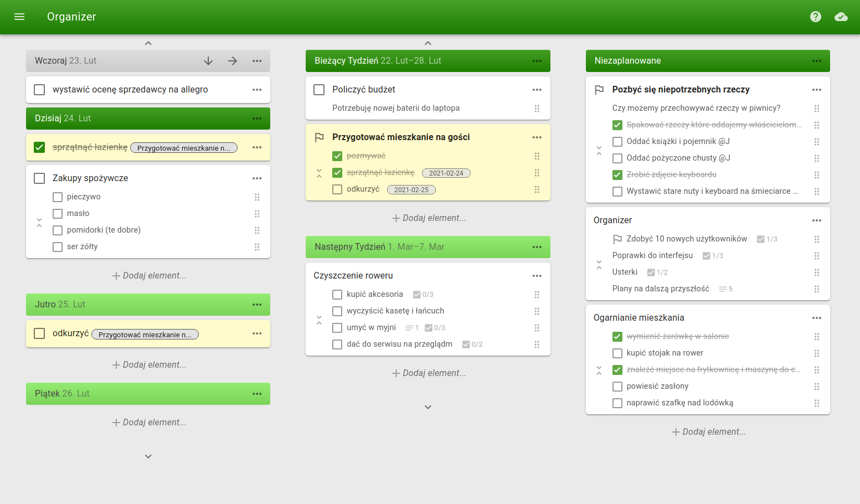Image resolution: width=860 pixels, height=504 pixels.
Task: Tick the masło checkbox
Action: coord(58,214)
